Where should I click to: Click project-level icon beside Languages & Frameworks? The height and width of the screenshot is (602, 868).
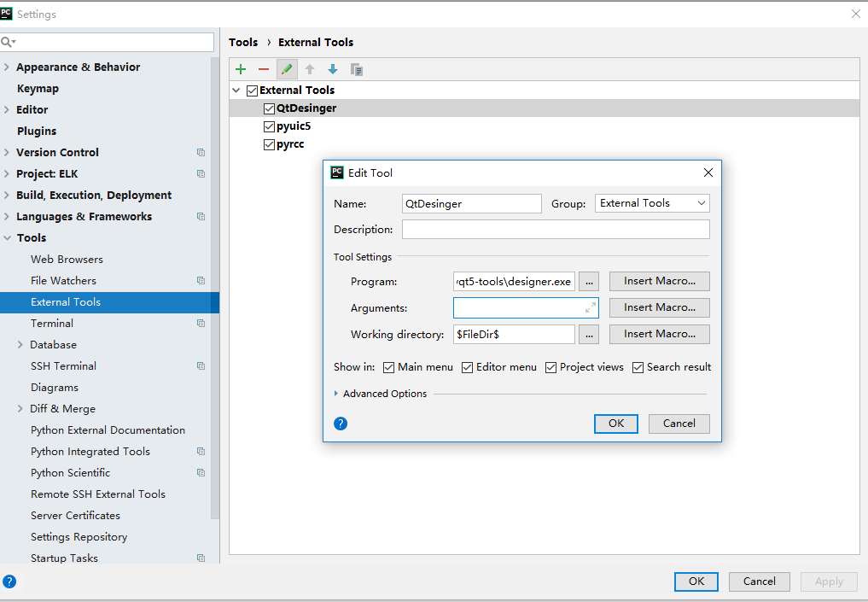pos(201,217)
